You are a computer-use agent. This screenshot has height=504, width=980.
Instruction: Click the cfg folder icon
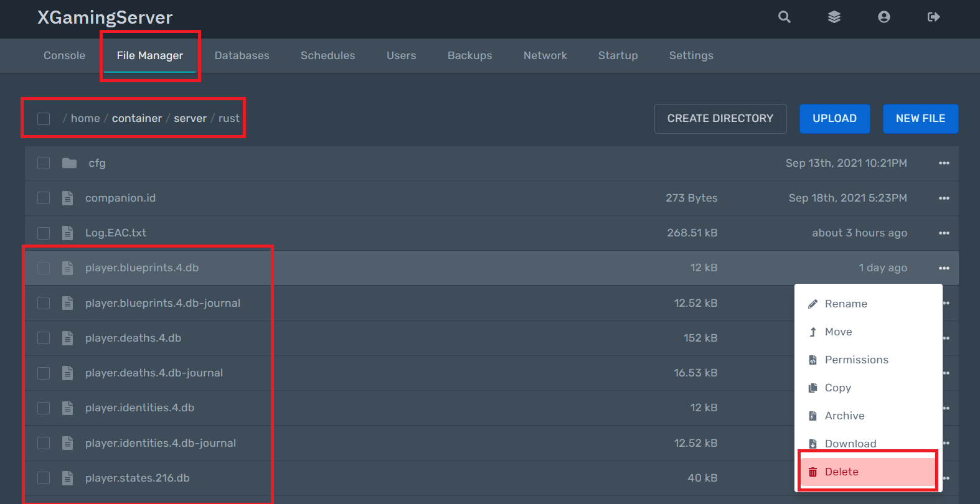69,163
